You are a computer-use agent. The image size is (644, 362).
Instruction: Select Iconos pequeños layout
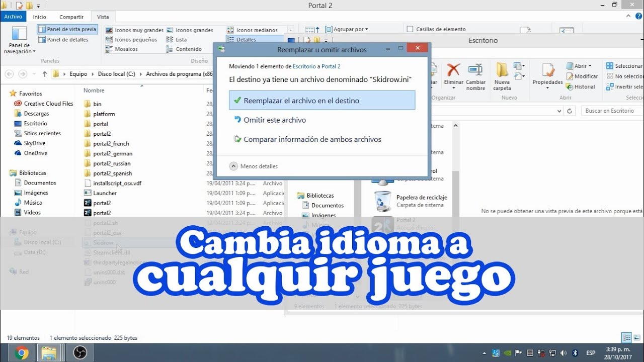tap(131, 40)
